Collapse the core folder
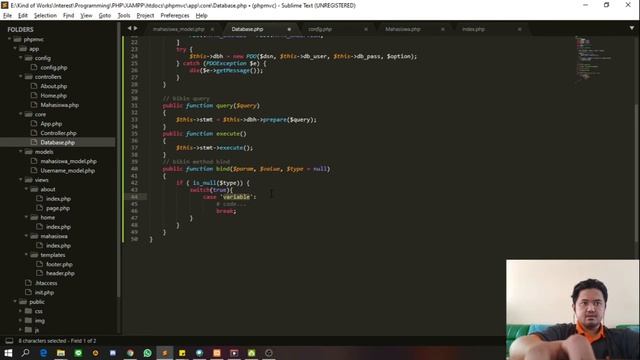 point(21,114)
